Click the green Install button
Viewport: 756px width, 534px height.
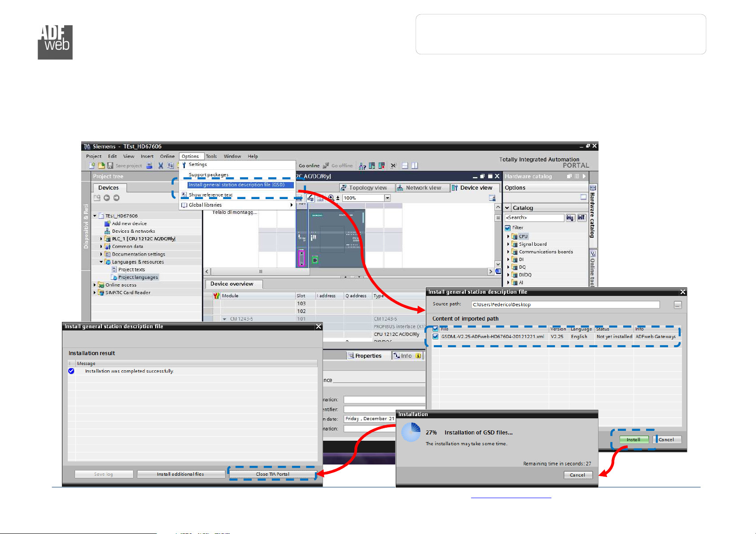click(x=634, y=440)
